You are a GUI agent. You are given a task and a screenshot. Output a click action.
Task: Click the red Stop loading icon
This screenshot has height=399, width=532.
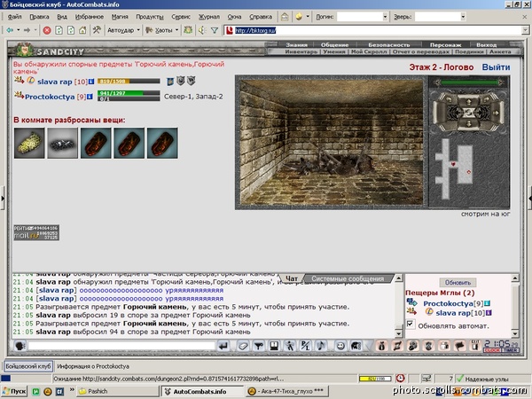click(x=47, y=30)
